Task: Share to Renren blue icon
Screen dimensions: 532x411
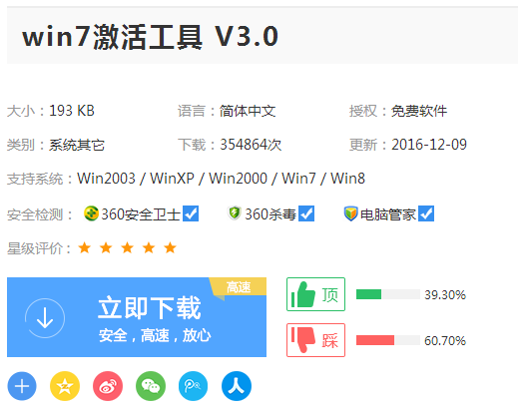Action: point(237,386)
